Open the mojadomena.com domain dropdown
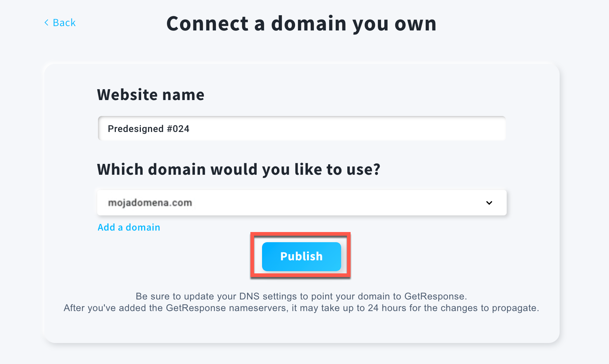 pos(302,203)
